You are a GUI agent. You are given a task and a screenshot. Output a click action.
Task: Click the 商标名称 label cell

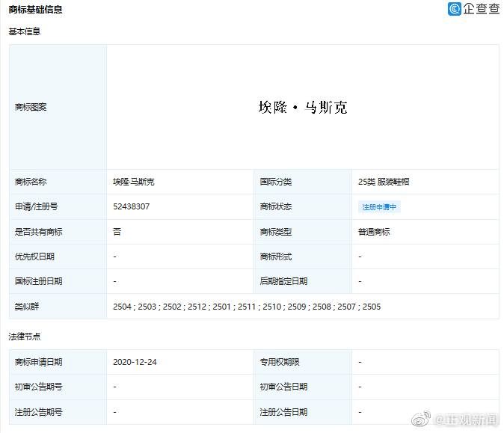[x=58, y=182]
